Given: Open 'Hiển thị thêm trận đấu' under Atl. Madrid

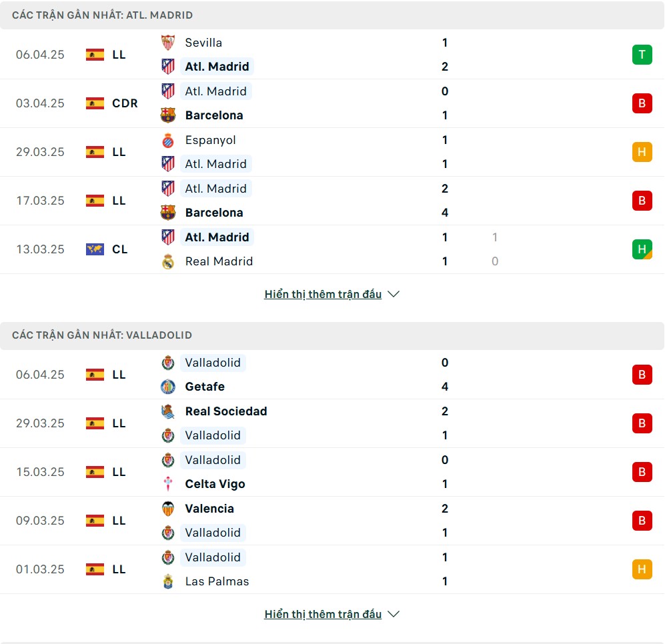Looking at the screenshot, I should [323, 294].
